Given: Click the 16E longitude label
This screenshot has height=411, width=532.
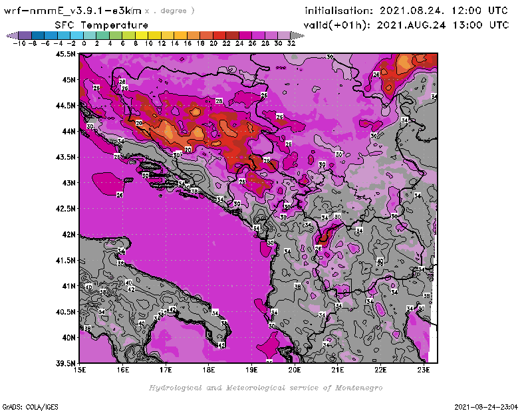Looking at the screenshot, I should pyautogui.click(x=123, y=370).
